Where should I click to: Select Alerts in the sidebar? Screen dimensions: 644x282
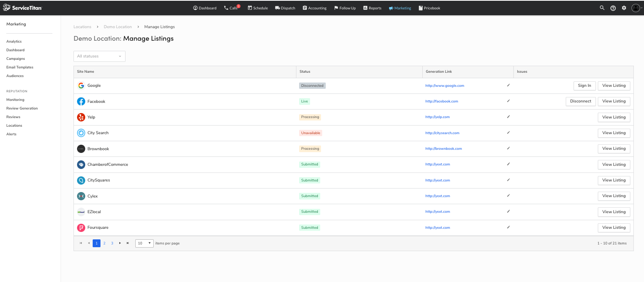[11, 134]
